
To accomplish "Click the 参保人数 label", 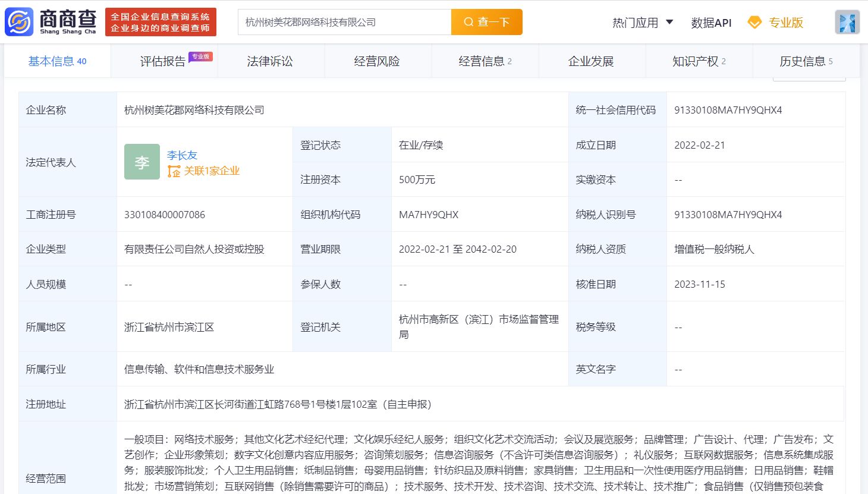I will (x=320, y=284).
